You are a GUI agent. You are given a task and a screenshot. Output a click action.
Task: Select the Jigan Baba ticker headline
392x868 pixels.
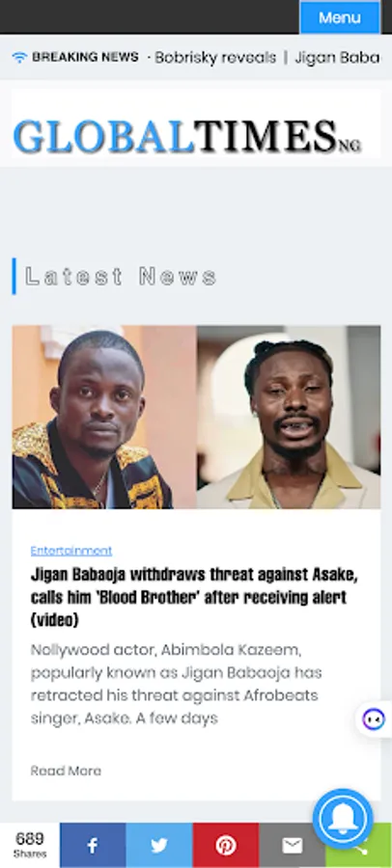click(x=337, y=58)
